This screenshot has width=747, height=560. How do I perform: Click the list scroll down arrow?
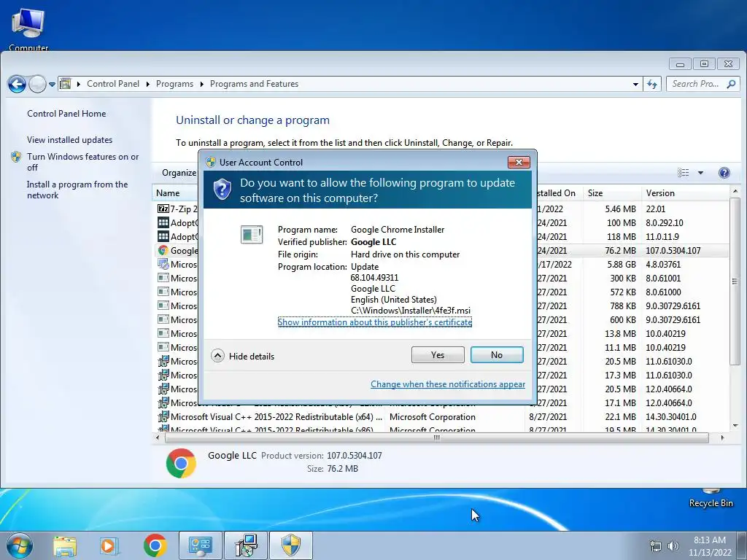tap(735, 425)
